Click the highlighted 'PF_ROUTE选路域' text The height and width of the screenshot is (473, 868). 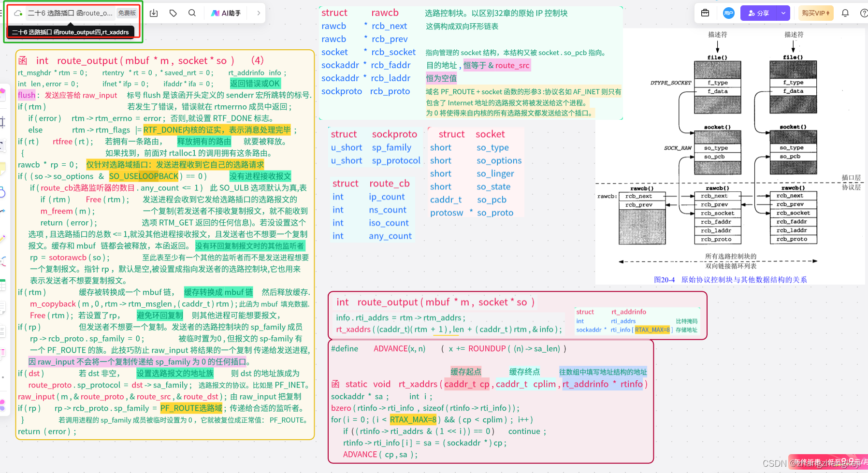click(191, 408)
